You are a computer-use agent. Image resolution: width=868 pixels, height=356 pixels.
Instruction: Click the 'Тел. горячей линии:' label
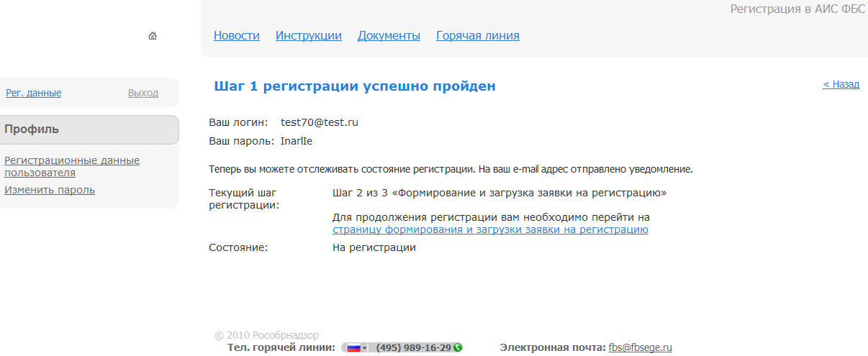pos(281,347)
